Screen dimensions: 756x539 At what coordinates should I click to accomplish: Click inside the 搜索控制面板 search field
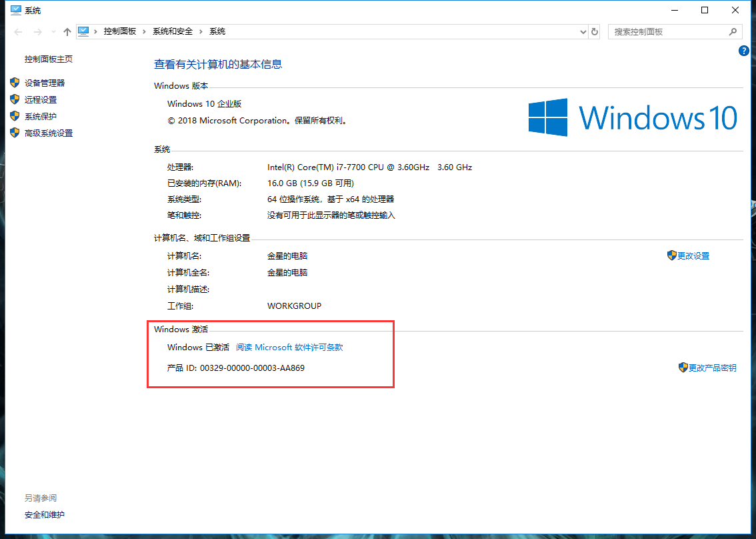pos(667,31)
